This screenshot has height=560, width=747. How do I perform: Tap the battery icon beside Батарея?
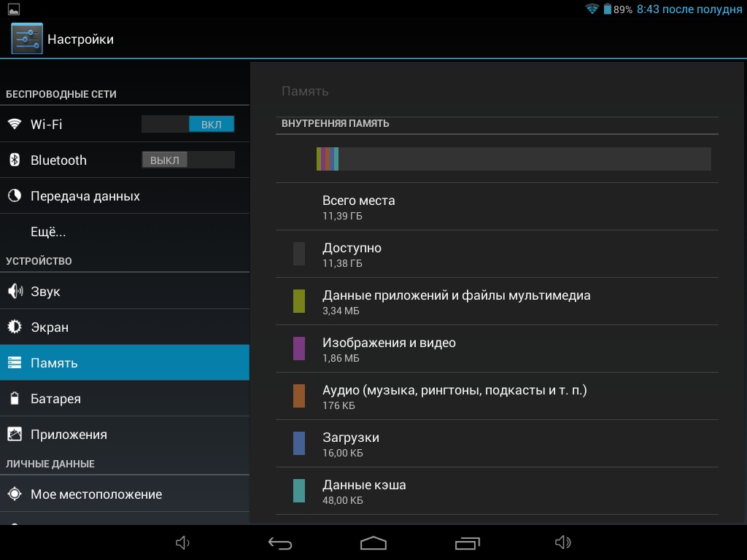pyautogui.click(x=15, y=398)
